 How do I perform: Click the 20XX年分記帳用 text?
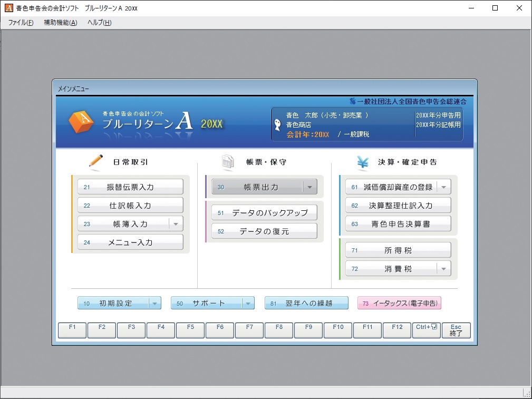(438, 125)
